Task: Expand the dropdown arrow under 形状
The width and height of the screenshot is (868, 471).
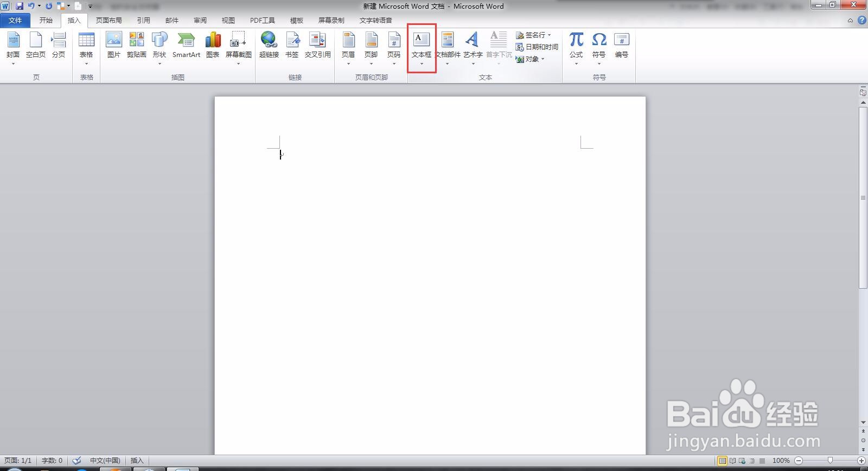Action: [x=159, y=64]
